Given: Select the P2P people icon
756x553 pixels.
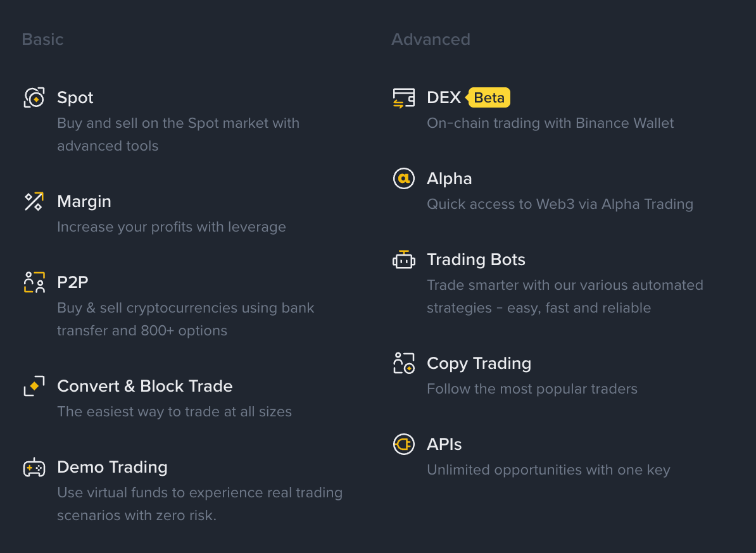Looking at the screenshot, I should (34, 282).
